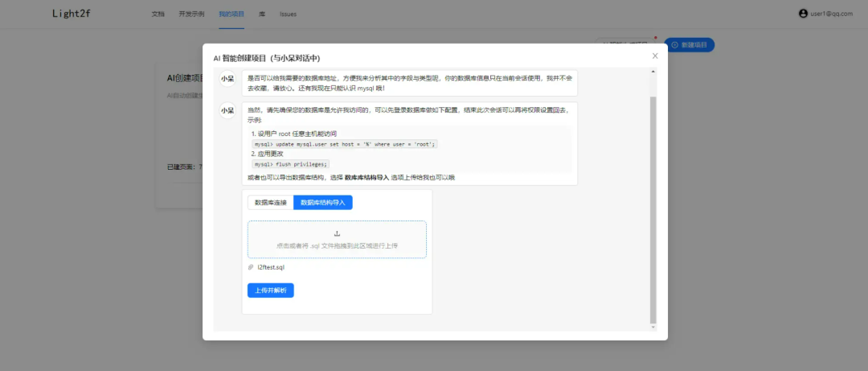Click plus icon in 新建项目 button
The image size is (868, 371).
tap(674, 45)
